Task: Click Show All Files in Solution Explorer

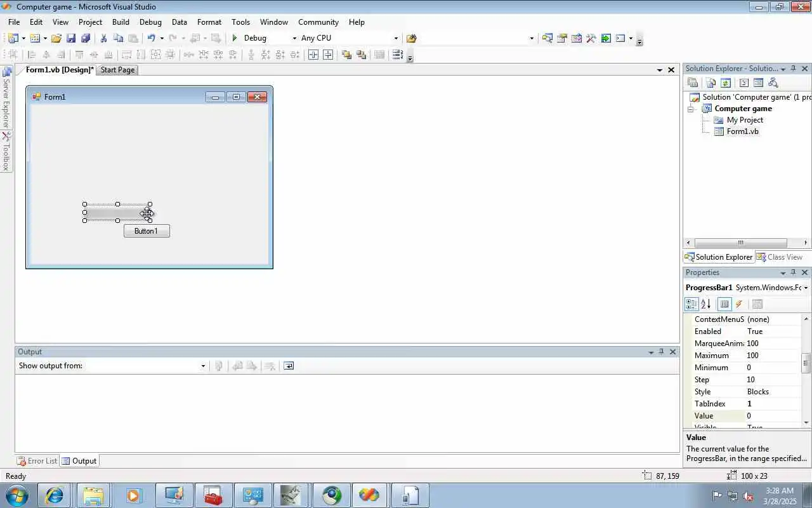Action: click(711, 83)
